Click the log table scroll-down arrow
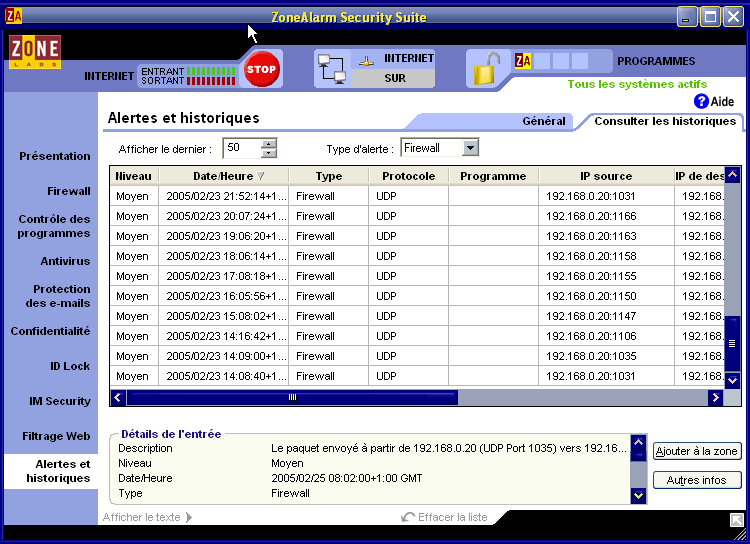Viewport: 750px width, 544px height. [732, 381]
